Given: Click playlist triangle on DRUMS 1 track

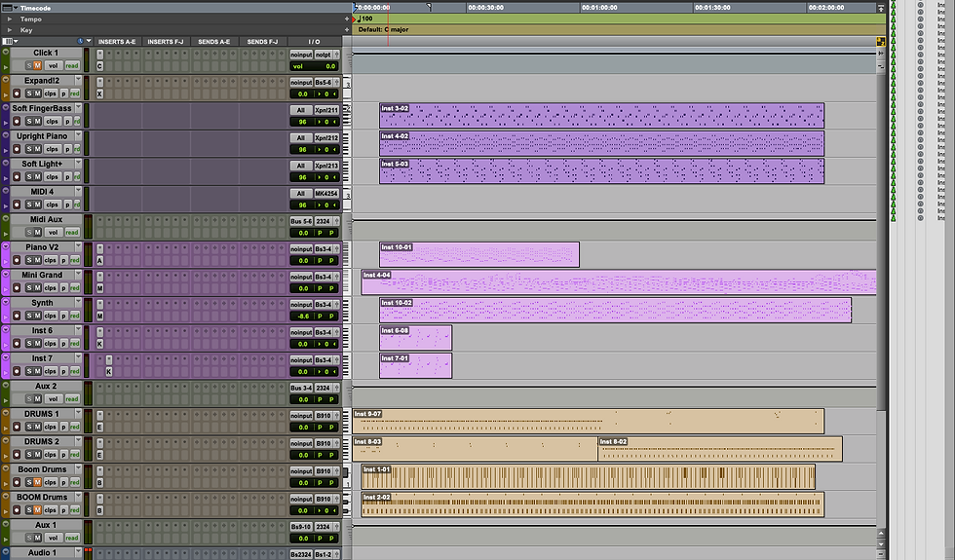Looking at the screenshot, I should [6, 428].
